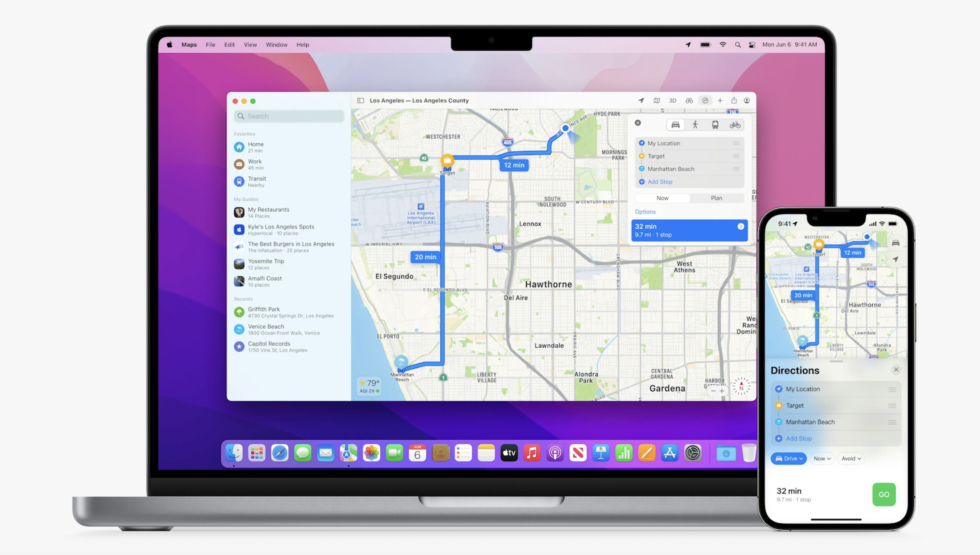The width and height of the screenshot is (980, 555).
Task: Press GO button on iPhone Maps
Action: pyautogui.click(x=884, y=495)
